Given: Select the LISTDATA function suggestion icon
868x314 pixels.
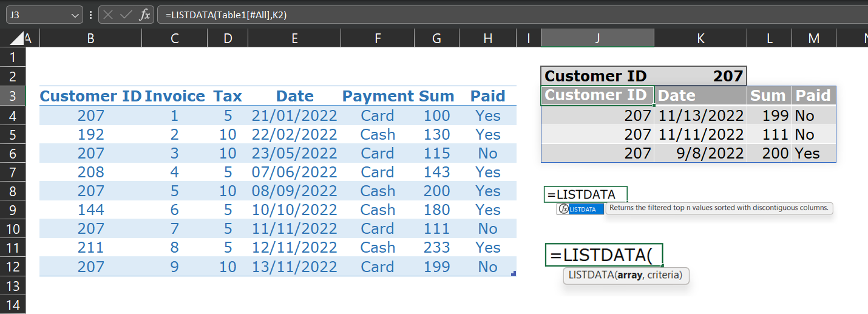Looking at the screenshot, I should point(563,209).
